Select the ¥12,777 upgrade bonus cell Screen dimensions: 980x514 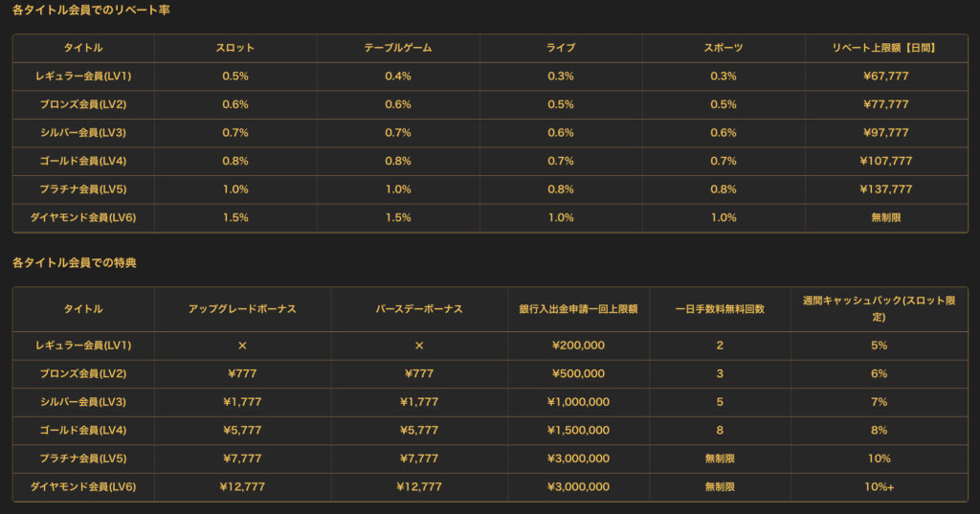242,486
